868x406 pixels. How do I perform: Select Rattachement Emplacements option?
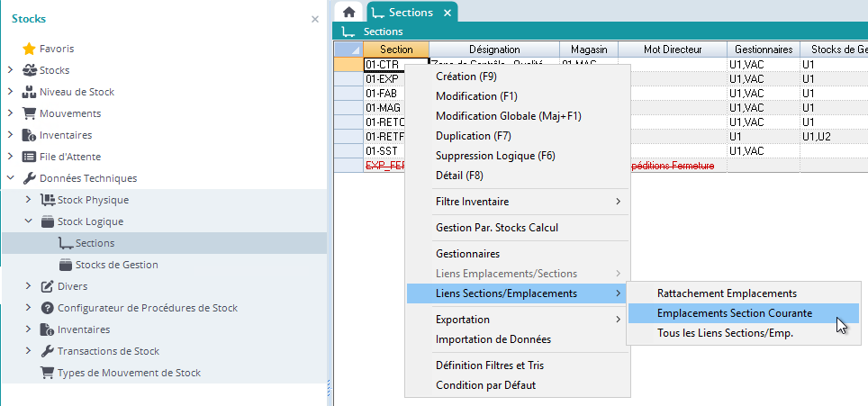[x=727, y=293]
